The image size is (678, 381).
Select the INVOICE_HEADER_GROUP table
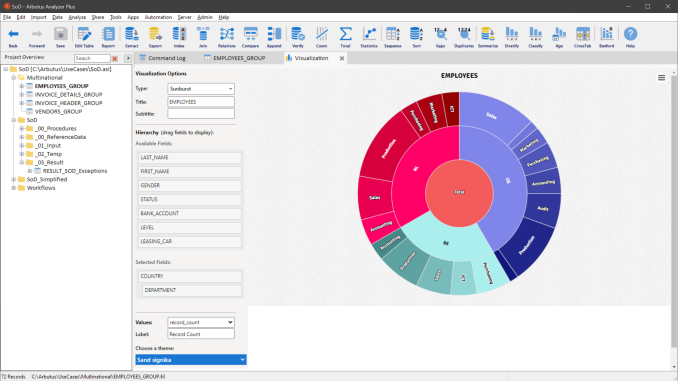(x=68, y=103)
